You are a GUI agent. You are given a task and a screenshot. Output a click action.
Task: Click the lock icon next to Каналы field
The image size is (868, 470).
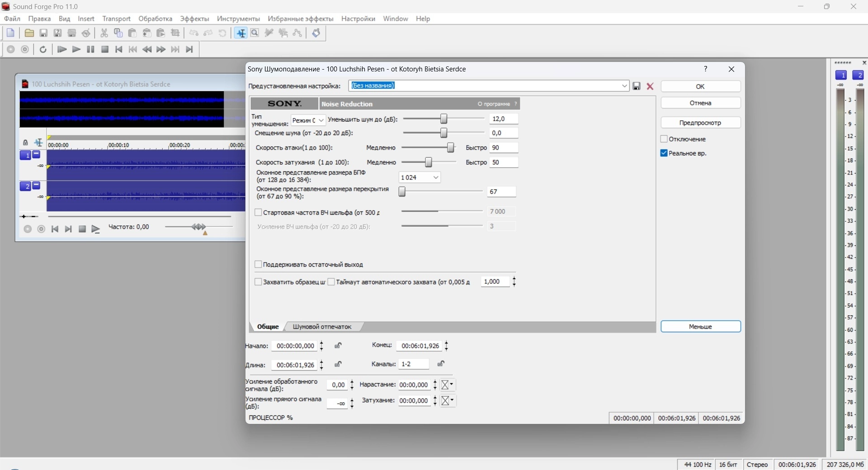[x=441, y=363]
